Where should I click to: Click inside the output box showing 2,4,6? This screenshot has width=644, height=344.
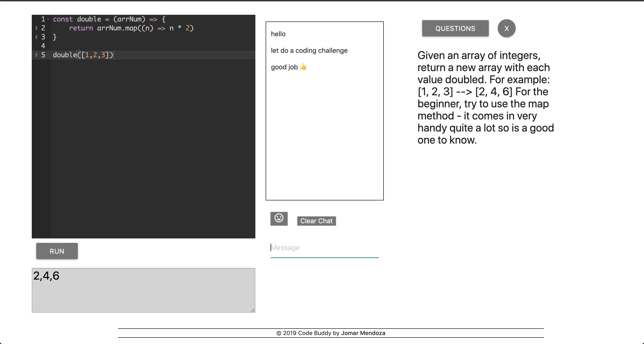coord(143,290)
